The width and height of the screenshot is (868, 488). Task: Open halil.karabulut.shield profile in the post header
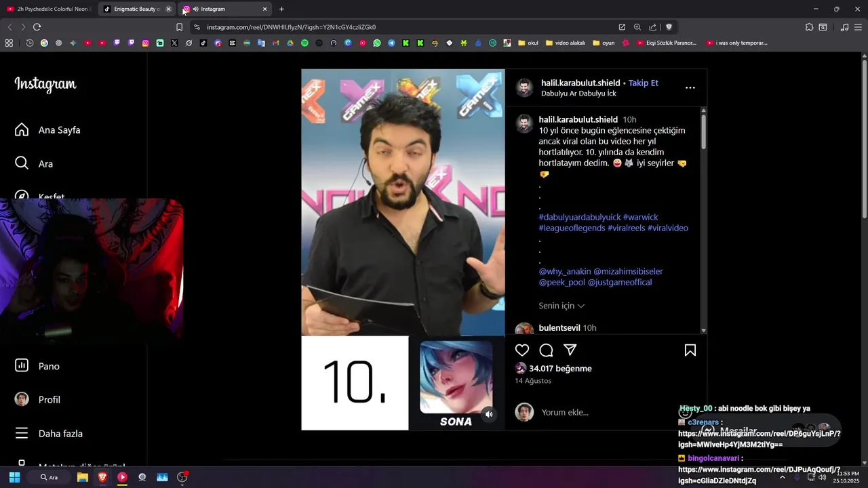click(580, 83)
